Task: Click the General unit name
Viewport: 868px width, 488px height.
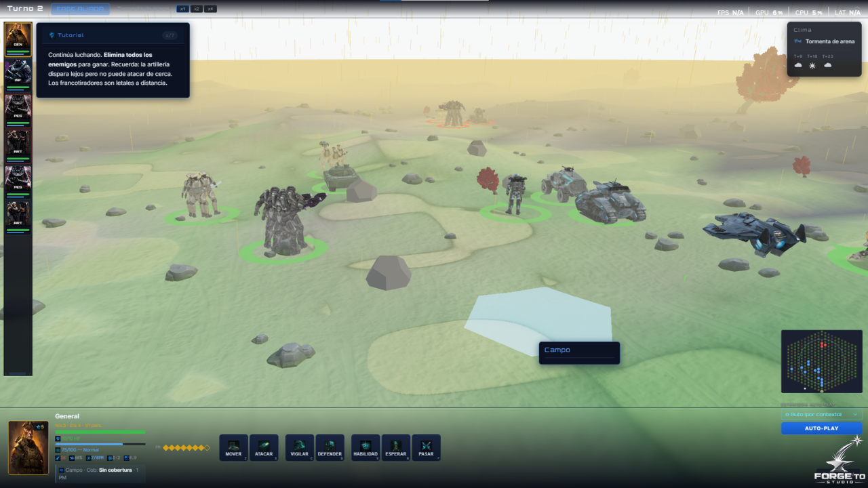Action: point(67,416)
